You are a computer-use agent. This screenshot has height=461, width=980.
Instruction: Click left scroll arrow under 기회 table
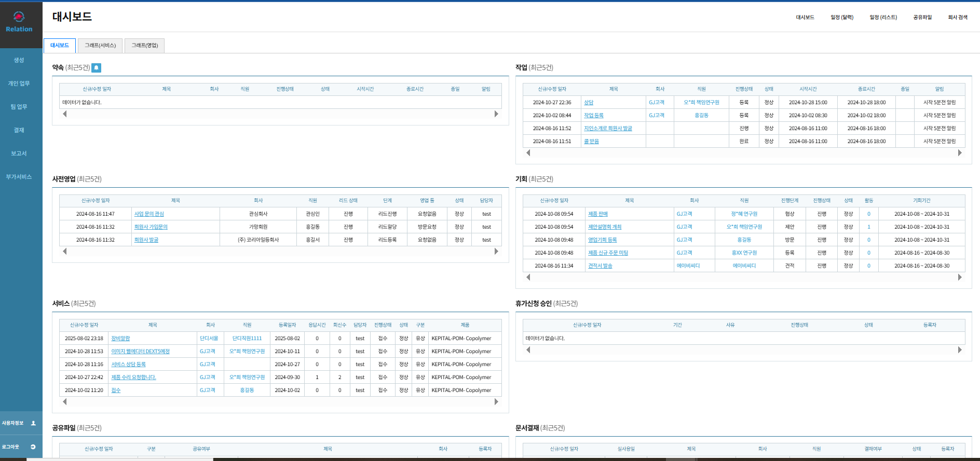point(528,277)
